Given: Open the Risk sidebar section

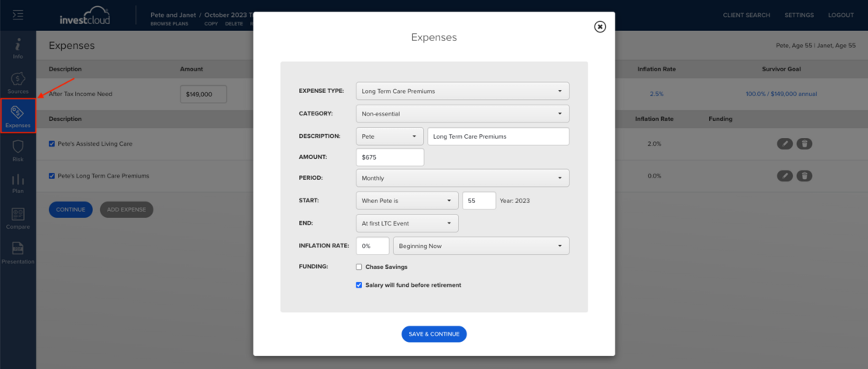Looking at the screenshot, I should [18, 150].
